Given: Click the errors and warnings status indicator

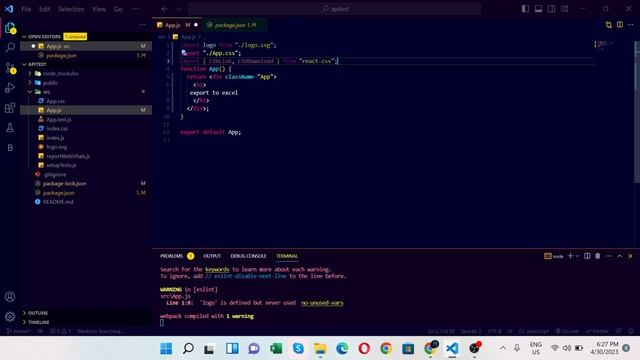Looking at the screenshot, I should pos(60,331).
